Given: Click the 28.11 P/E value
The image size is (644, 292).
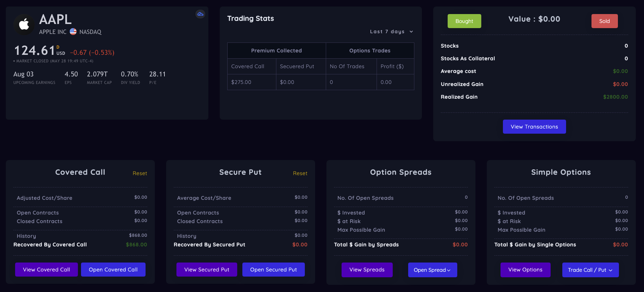Looking at the screenshot, I should click(158, 74).
